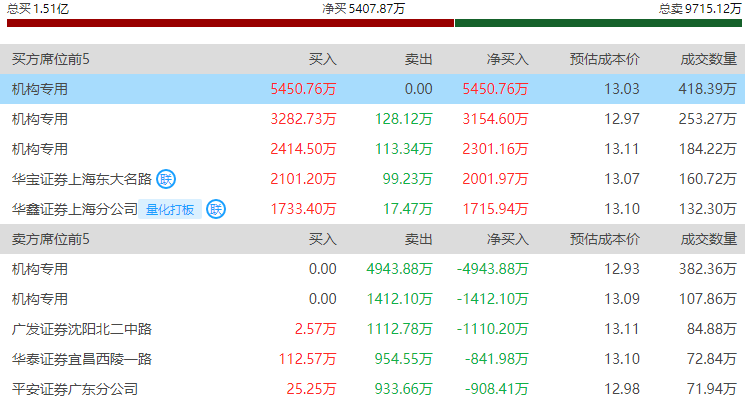
Task: Click the 4943.88万 sell value
Action: tap(399, 269)
